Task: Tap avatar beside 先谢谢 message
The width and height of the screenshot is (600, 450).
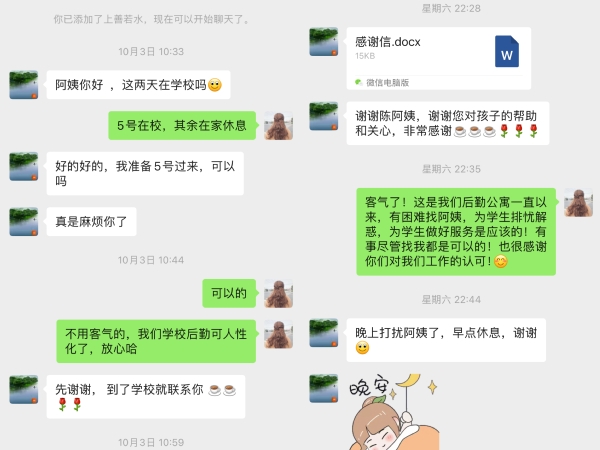Action: tap(24, 390)
